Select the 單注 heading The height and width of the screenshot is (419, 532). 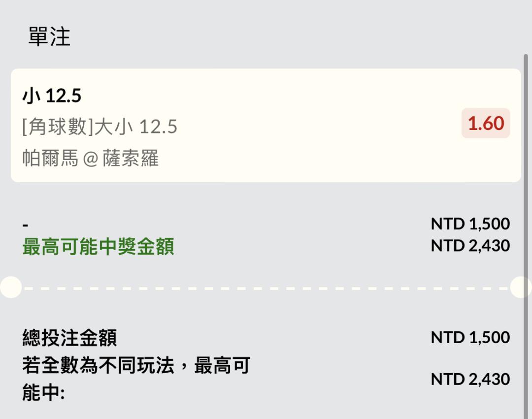click(x=49, y=37)
